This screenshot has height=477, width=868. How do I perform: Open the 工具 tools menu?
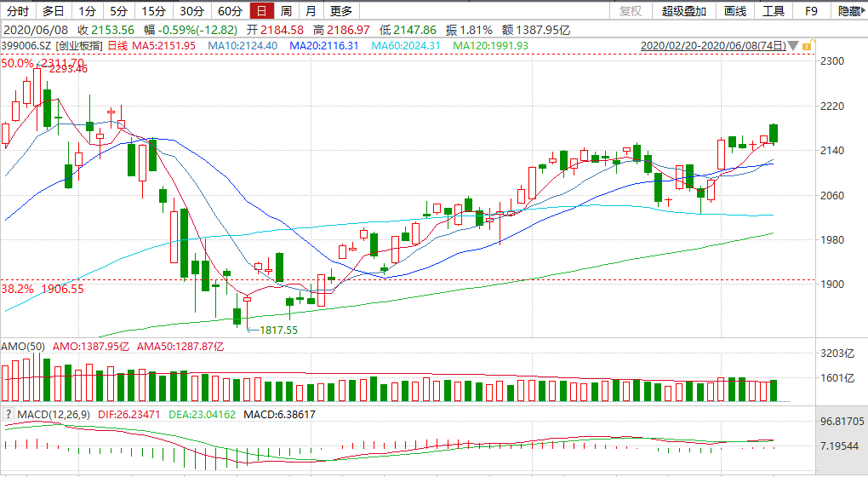(x=773, y=11)
